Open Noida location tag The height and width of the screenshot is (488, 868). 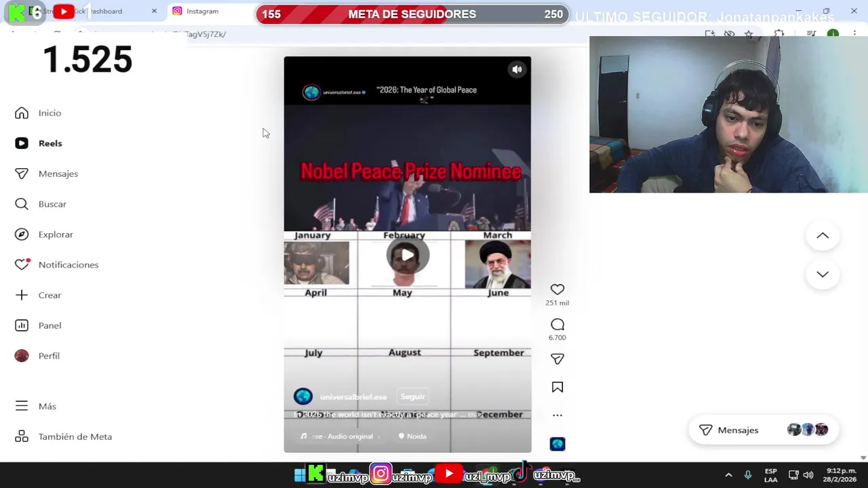tap(412, 436)
